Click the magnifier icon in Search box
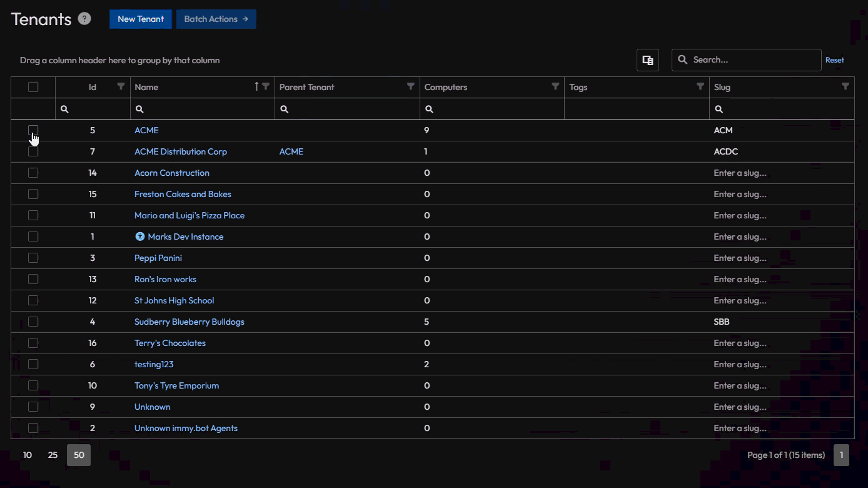The width and height of the screenshot is (868, 488). tap(683, 60)
